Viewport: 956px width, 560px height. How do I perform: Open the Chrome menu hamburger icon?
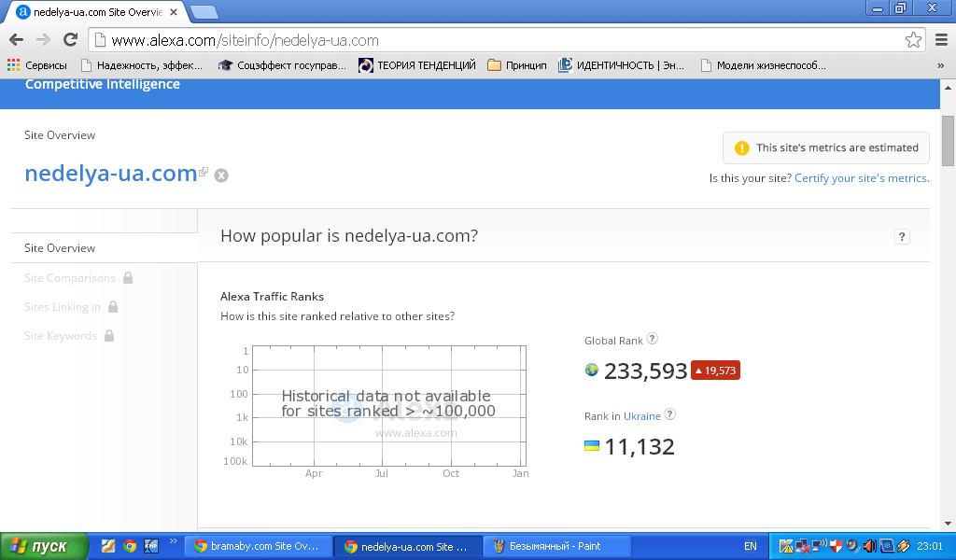[x=941, y=40]
